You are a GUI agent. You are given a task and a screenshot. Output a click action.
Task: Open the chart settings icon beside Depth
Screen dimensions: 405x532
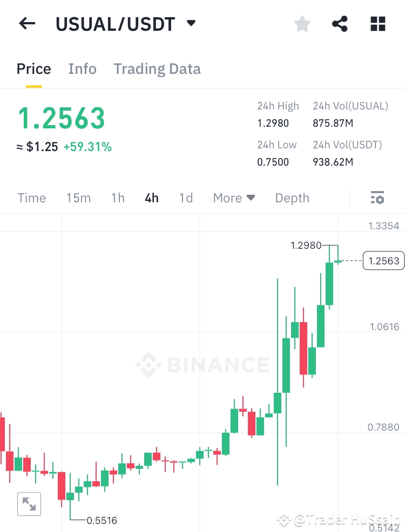pos(377,197)
